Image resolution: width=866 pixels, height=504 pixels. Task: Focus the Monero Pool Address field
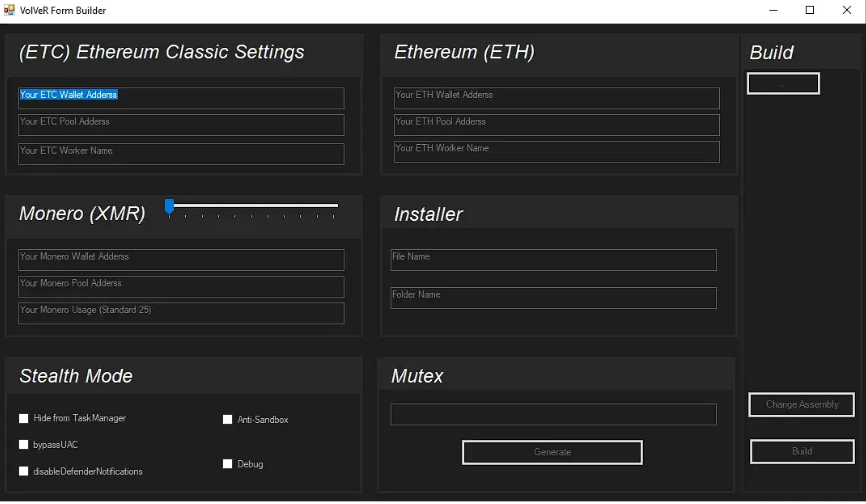tap(181, 287)
